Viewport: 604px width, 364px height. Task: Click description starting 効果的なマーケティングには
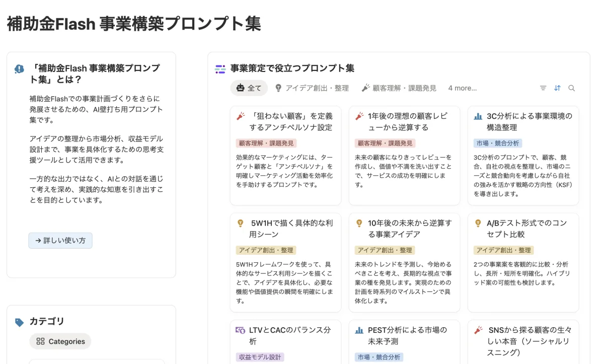285,171
